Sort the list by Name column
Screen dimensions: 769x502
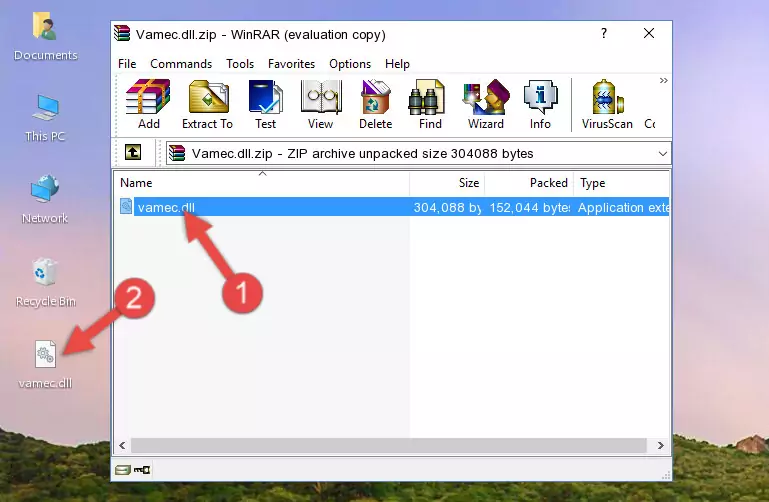[262, 182]
